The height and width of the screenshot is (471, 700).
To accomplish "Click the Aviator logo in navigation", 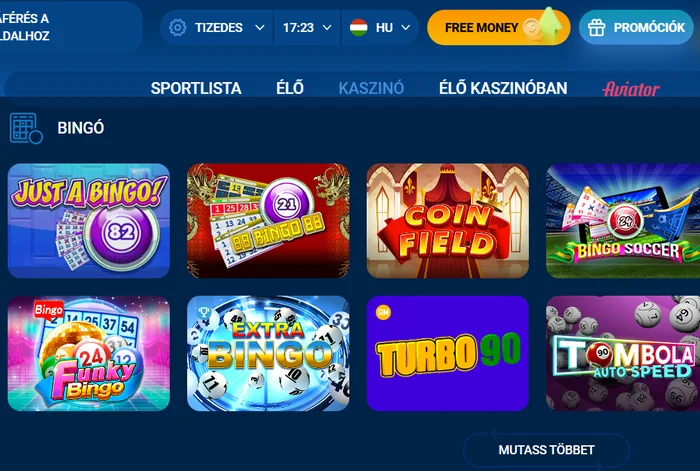I will (x=631, y=88).
